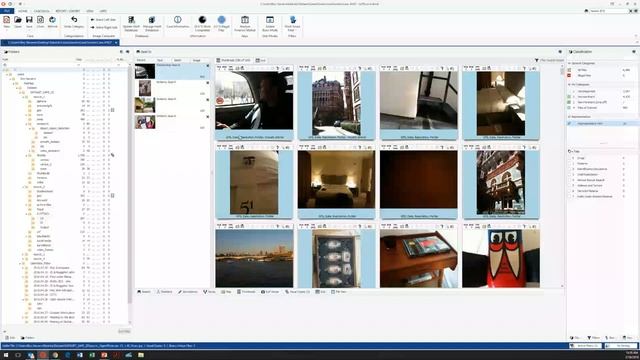Select the tablet on wooden desk thumbnail
640x360 pixels.
[x=418, y=258]
